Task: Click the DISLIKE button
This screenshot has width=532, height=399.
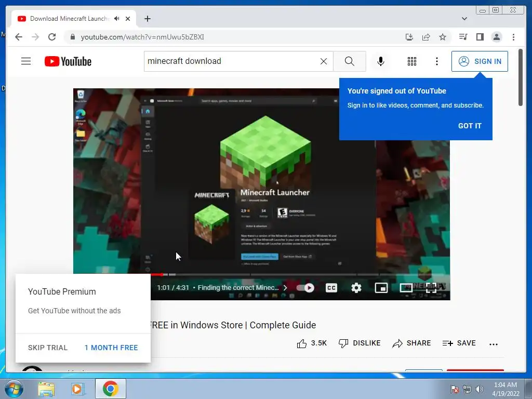Action: pos(360,343)
